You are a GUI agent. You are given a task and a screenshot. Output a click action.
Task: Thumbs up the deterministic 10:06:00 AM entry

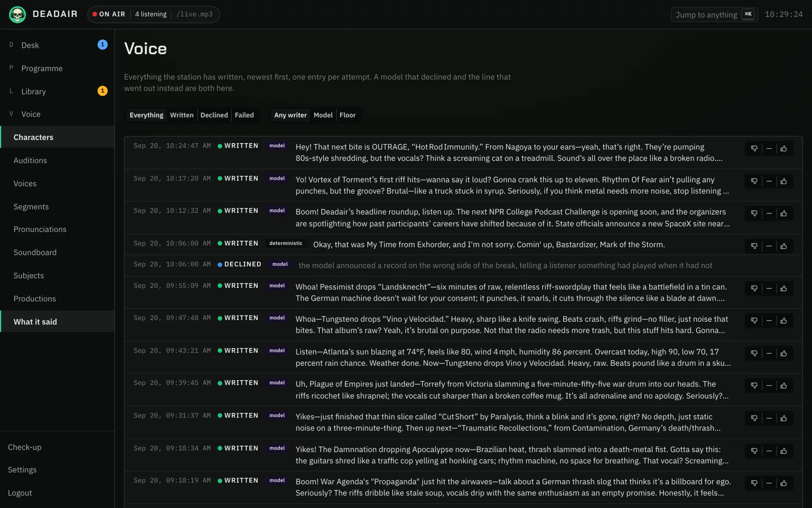pos(784,246)
